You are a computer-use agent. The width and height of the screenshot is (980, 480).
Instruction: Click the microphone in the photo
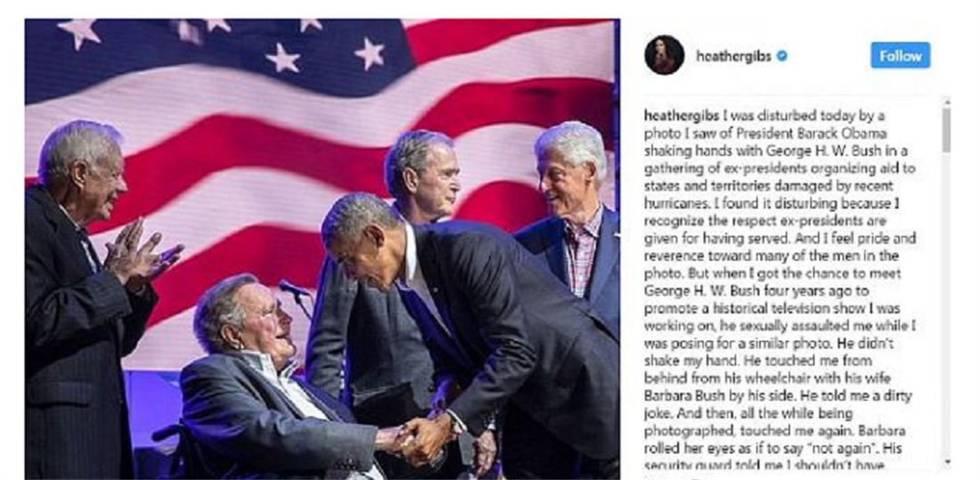[294, 289]
